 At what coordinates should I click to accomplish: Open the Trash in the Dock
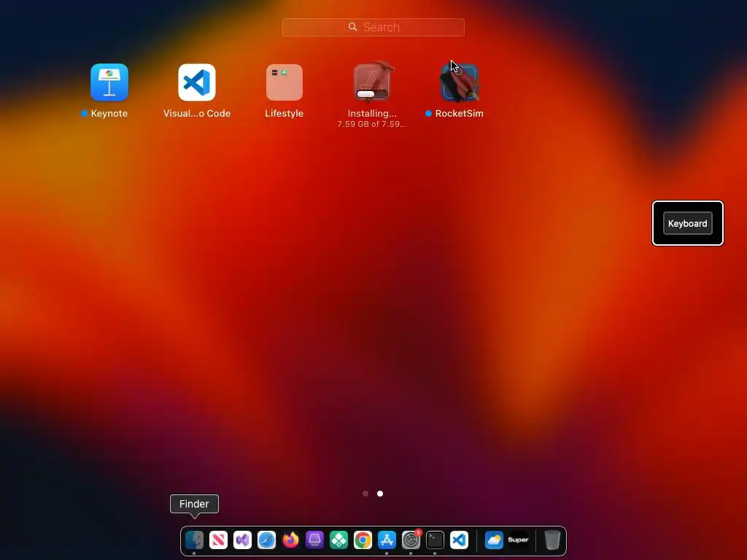coord(552,540)
